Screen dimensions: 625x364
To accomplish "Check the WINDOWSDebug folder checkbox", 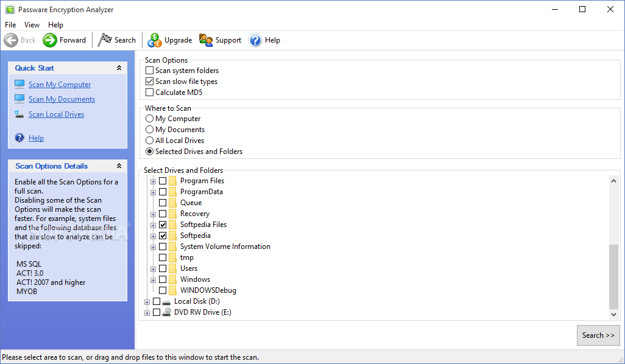I will [163, 290].
